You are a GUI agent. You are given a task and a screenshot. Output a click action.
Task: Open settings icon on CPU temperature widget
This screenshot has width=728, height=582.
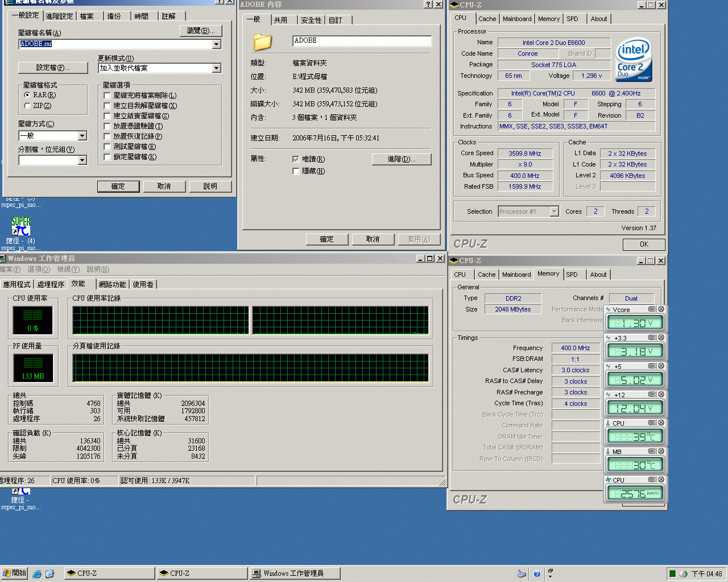point(652,423)
